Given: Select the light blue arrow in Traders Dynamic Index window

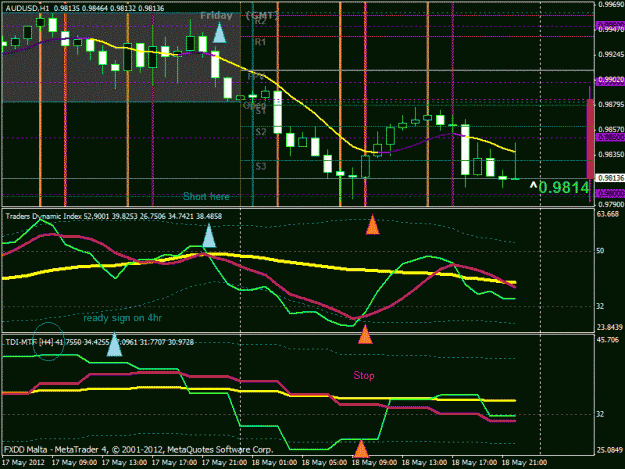Looking at the screenshot, I should click(209, 235).
